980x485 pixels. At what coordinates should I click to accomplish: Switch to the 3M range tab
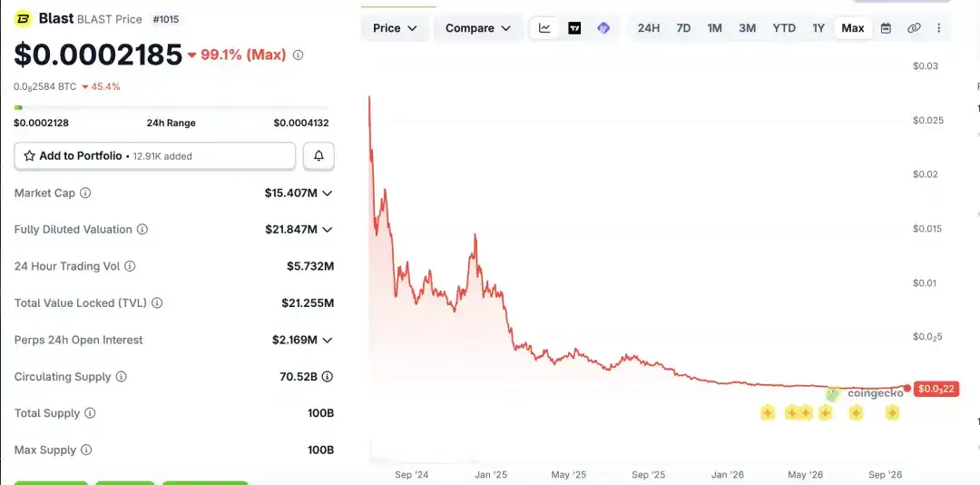[x=747, y=28]
